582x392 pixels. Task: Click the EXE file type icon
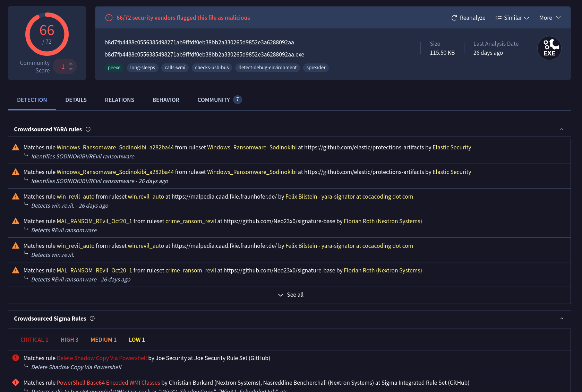549,48
